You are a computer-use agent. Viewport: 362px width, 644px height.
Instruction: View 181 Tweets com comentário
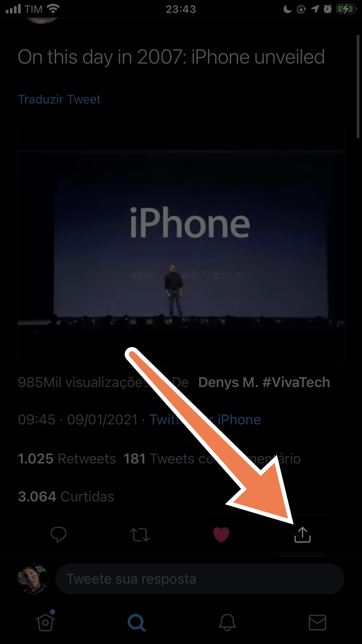212,459
